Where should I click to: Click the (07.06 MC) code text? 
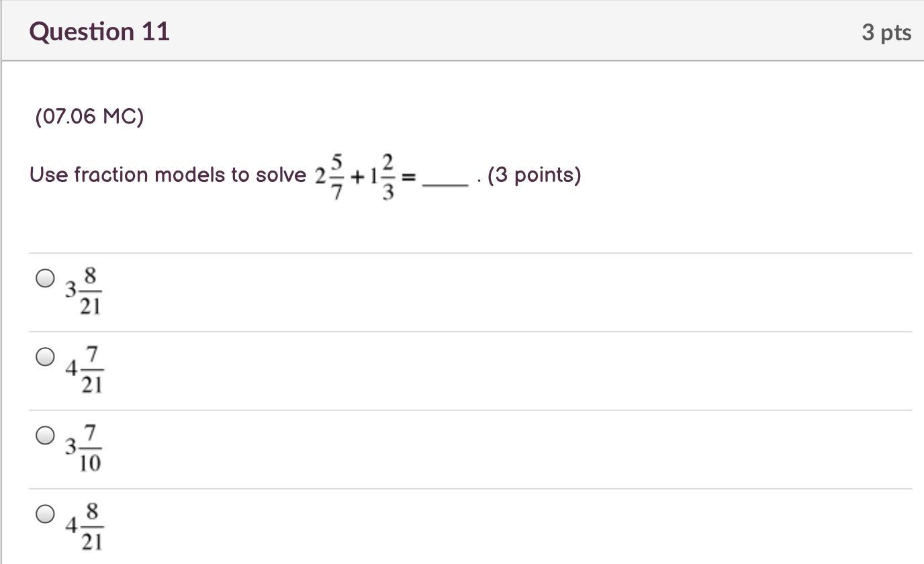click(x=89, y=117)
